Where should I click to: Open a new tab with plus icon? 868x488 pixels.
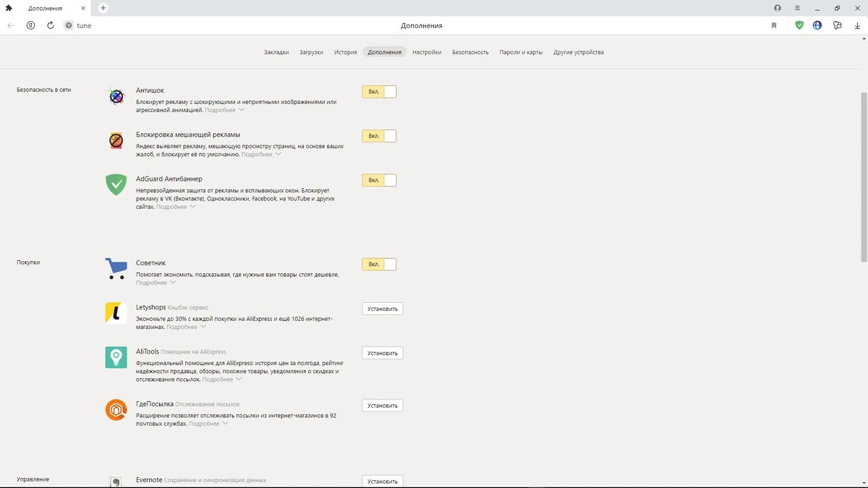click(103, 8)
